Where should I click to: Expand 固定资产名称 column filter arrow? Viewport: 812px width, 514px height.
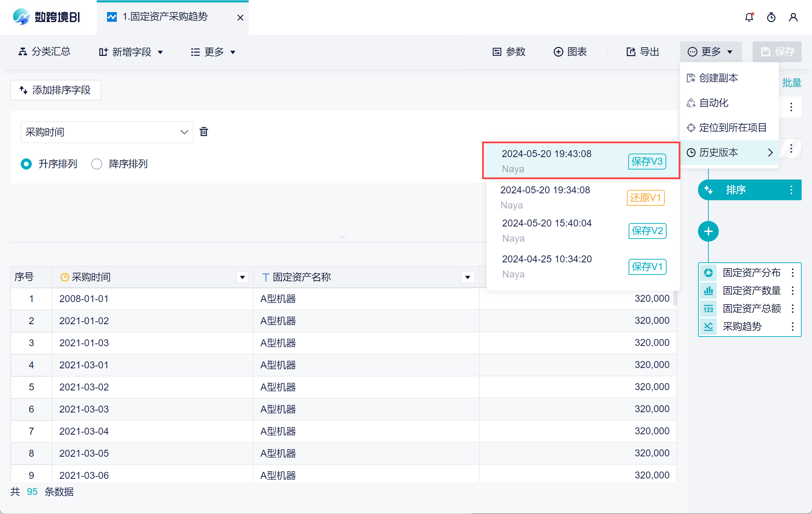click(467, 277)
